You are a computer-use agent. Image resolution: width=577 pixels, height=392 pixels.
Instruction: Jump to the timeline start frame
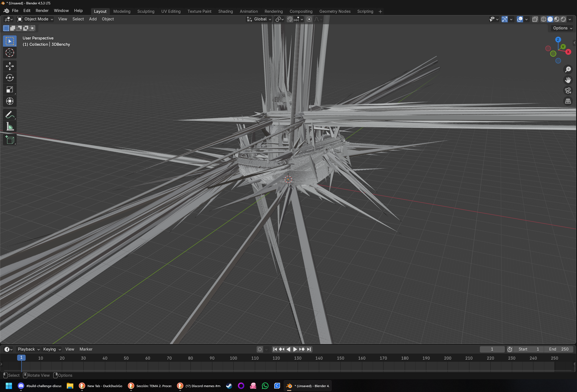[x=275, y=349]
